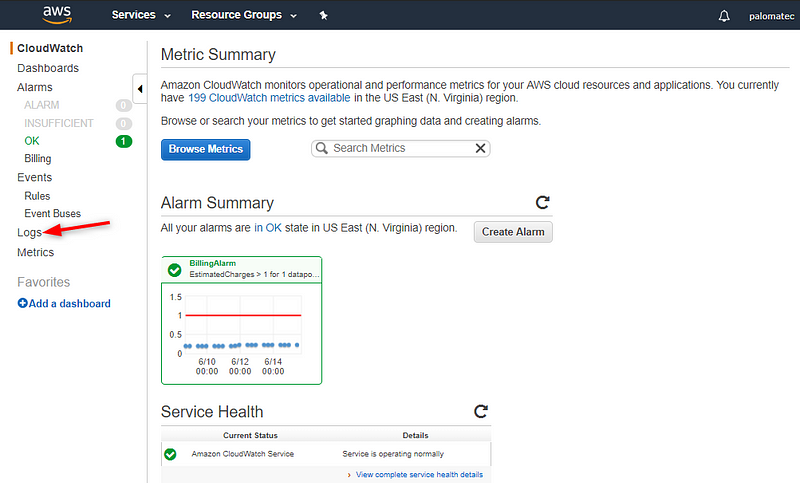Click the Favorites heading
Screen dimensions: 800x483
point(44,282)
